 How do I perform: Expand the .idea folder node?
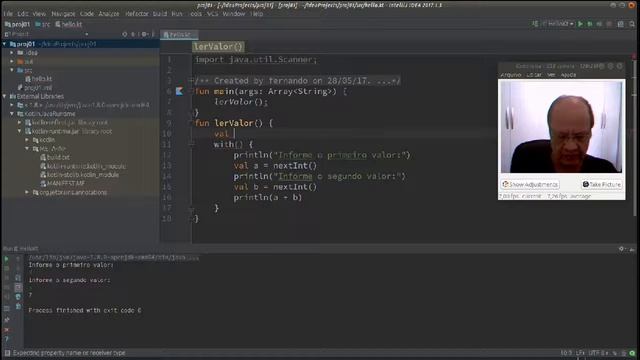[12, 53]
